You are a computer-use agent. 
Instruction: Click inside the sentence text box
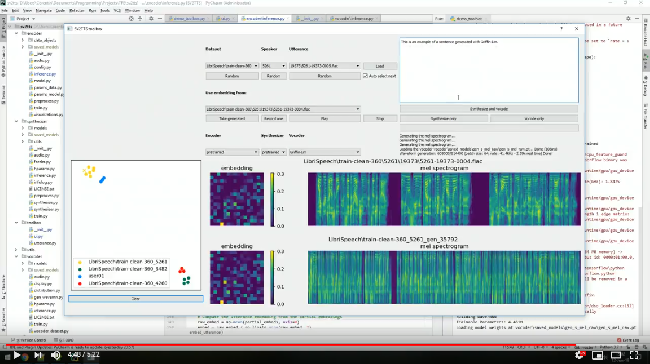coord(489,70)
